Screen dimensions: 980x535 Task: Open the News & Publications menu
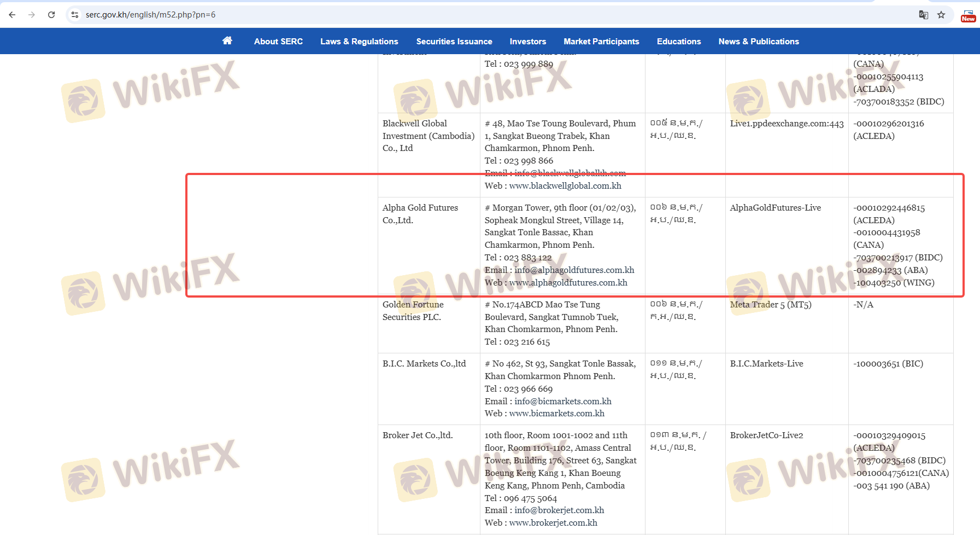click(758, 42)
